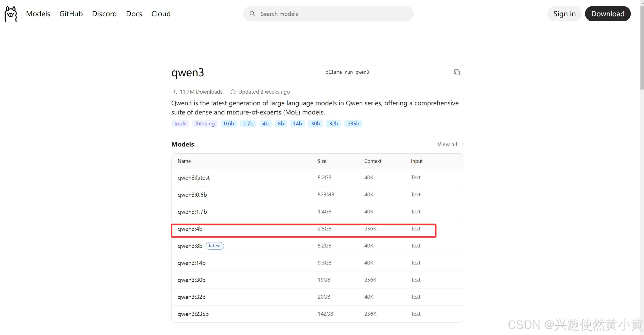Click the Context column header
The image size is (644, 335).
coord(373,161)
